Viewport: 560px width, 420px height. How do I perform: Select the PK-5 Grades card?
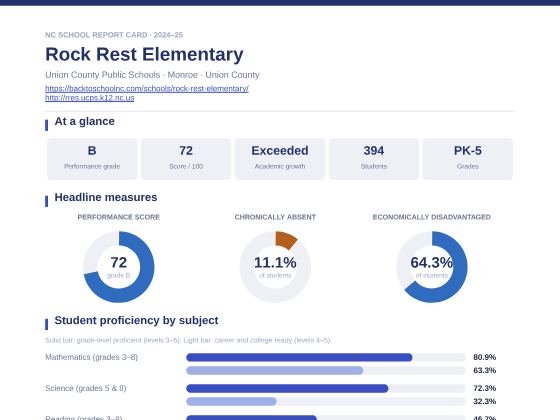coord(468,159)
